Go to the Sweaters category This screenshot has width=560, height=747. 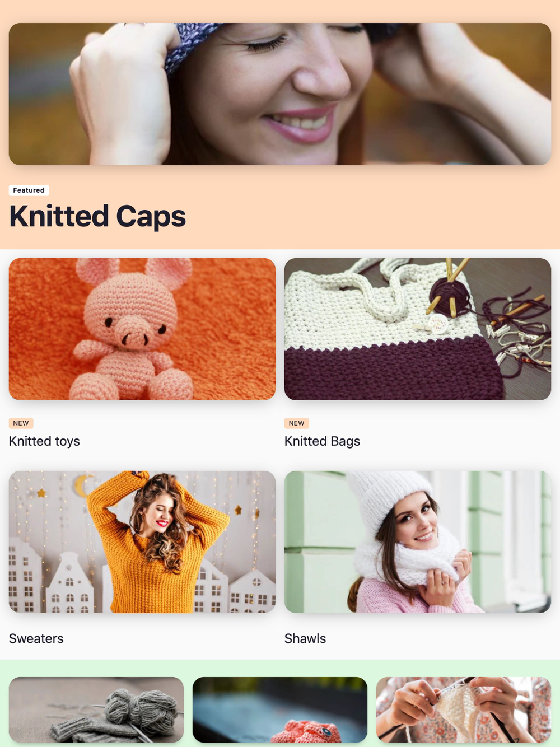coord(36,638)
